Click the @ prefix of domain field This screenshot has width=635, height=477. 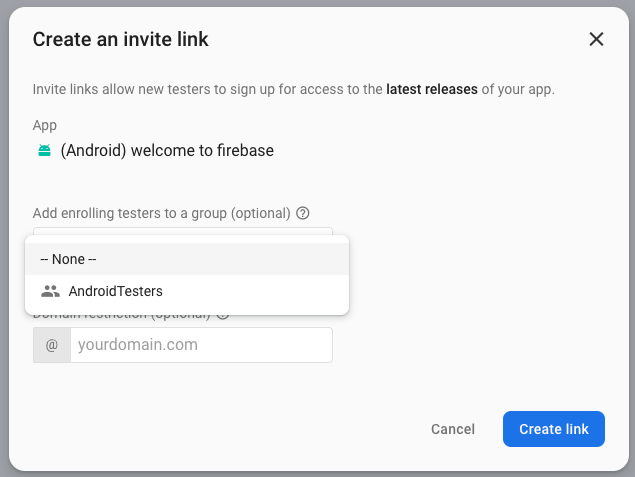(x=52, y=345)
